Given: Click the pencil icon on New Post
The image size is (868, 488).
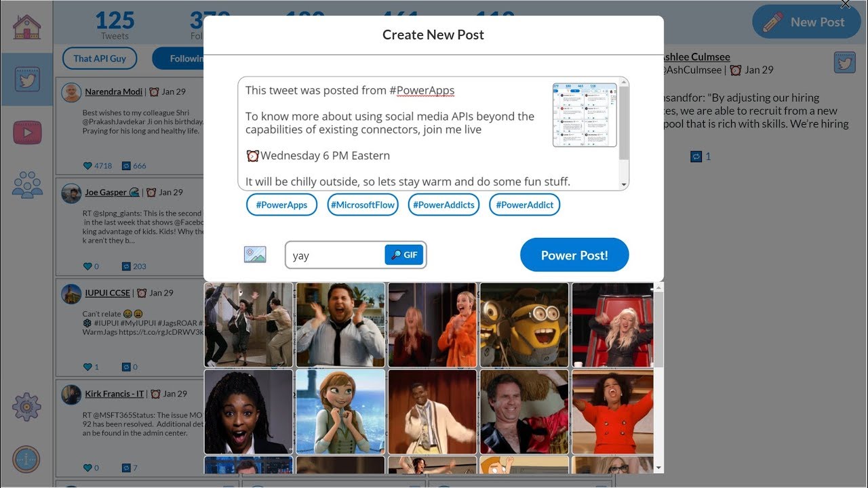Looking at the screenshot, I should click(x=772, y=22).
